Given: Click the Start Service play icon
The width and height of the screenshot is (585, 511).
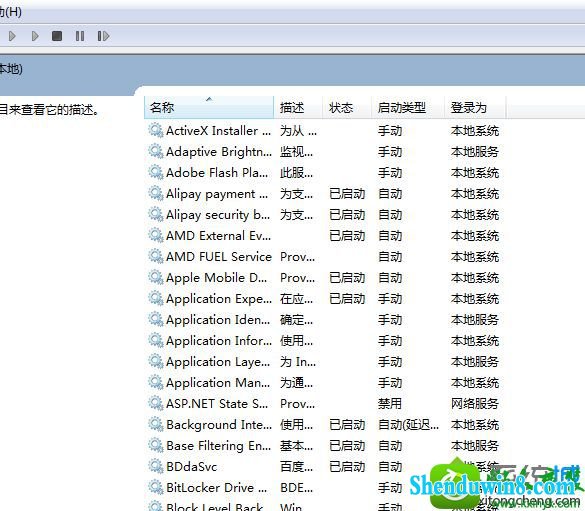Looking at the screenshot, I should 12,36.
